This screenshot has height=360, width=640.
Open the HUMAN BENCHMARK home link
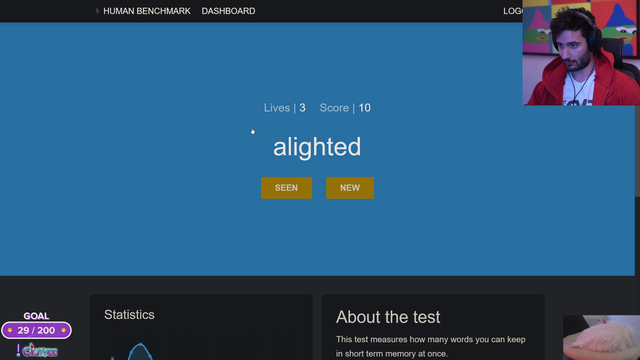coord(147,11)
